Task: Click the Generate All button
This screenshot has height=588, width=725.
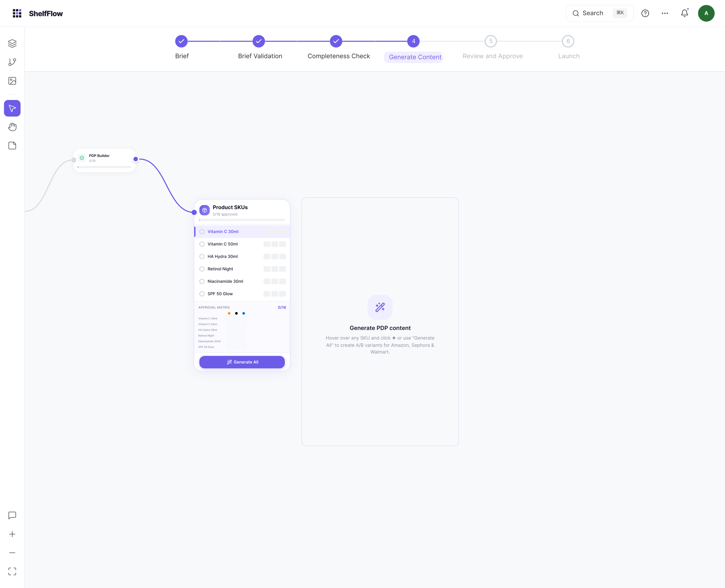Action: (242, 362)
